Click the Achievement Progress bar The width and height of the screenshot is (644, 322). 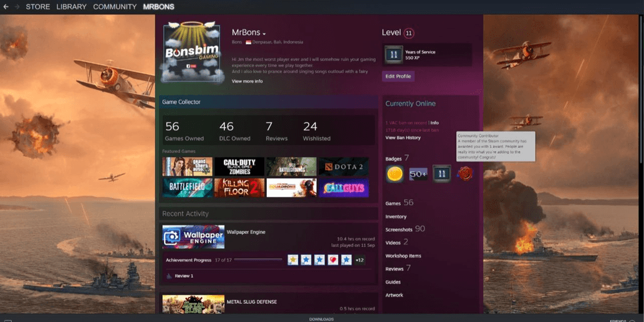[258, 260]
